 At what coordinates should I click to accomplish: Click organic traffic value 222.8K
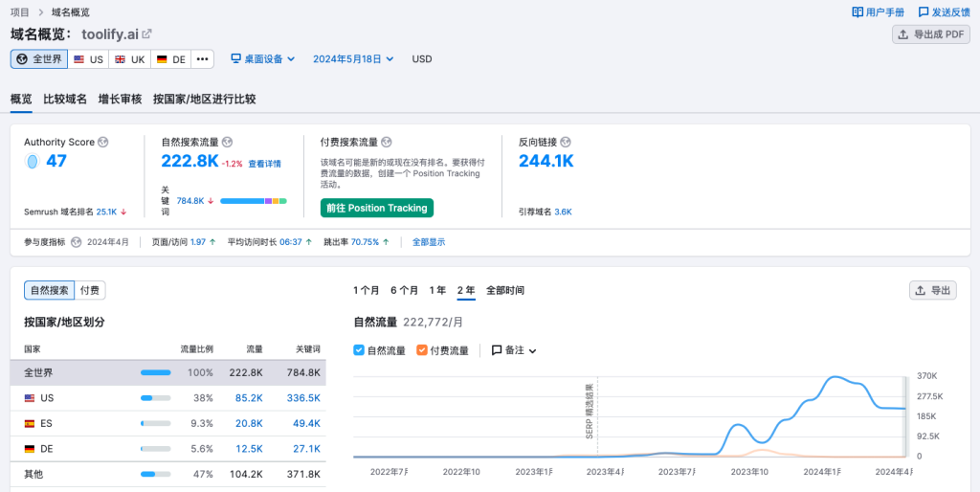click(x=190, y=161)
